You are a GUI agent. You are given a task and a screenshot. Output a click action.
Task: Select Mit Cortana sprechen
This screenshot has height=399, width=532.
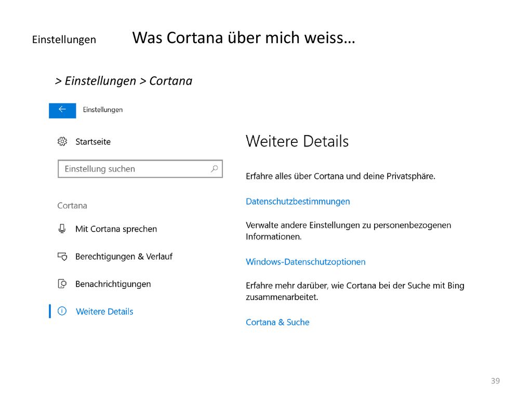(116, 229)
